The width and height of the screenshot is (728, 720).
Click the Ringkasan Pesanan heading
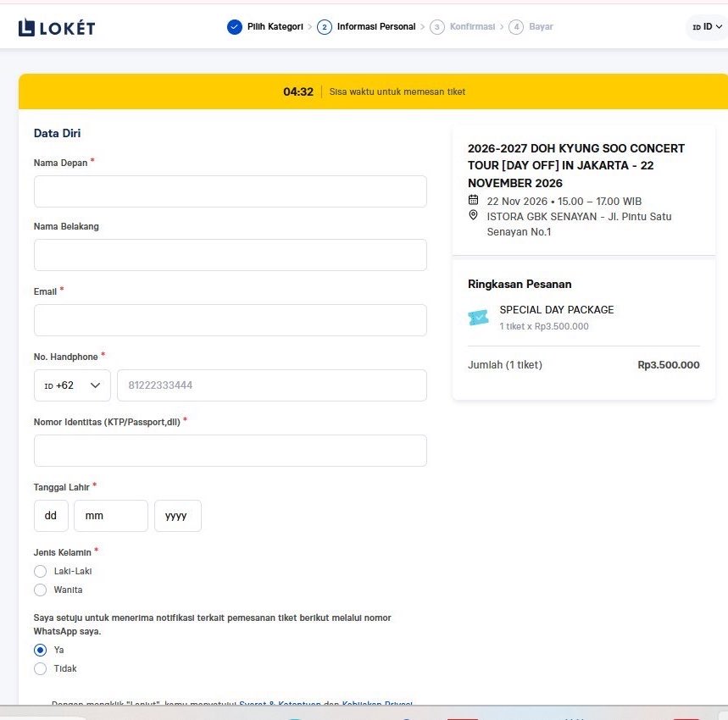pyautogui.click(x=520, y=284)
